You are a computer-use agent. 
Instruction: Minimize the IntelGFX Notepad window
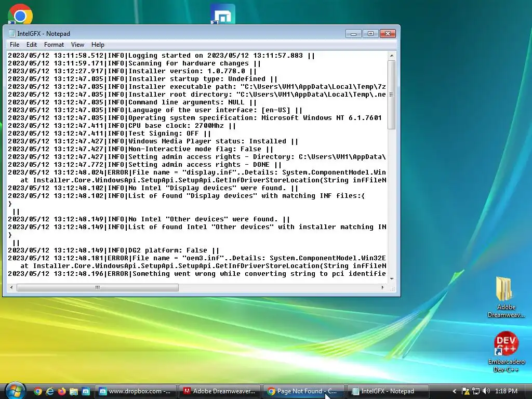tap(353, 34)
